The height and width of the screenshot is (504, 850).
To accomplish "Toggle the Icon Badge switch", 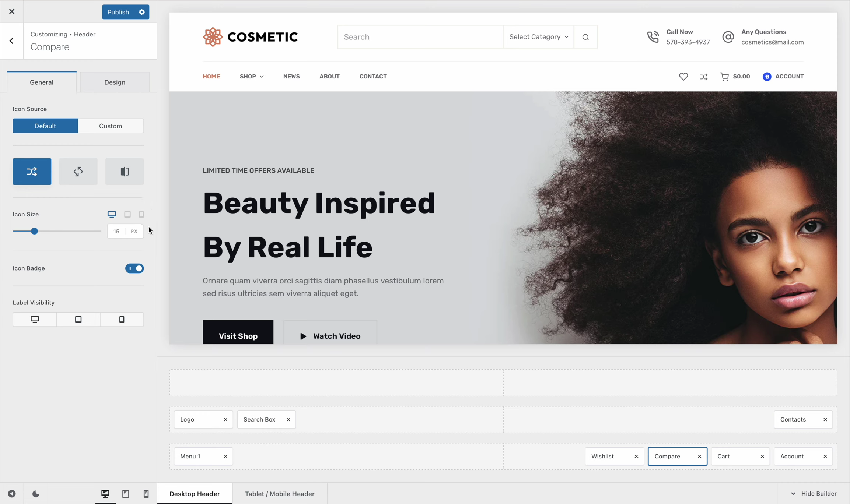I will 134,268.
